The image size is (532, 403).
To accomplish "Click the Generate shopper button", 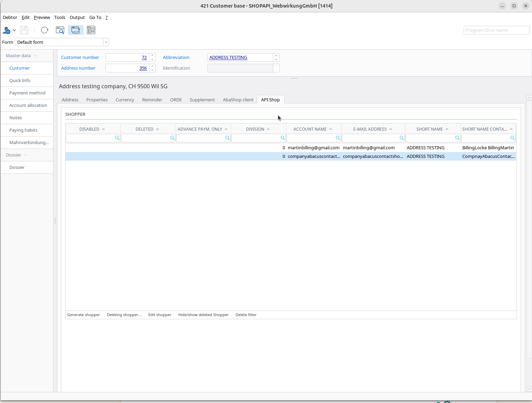I will click(83, 315).
